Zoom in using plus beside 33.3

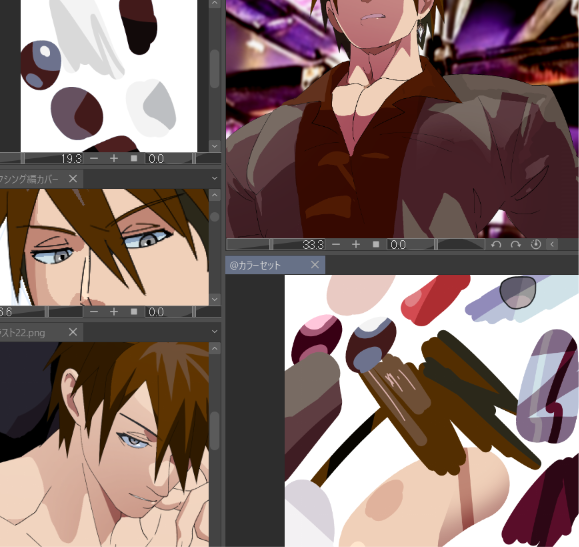point(356,245)
